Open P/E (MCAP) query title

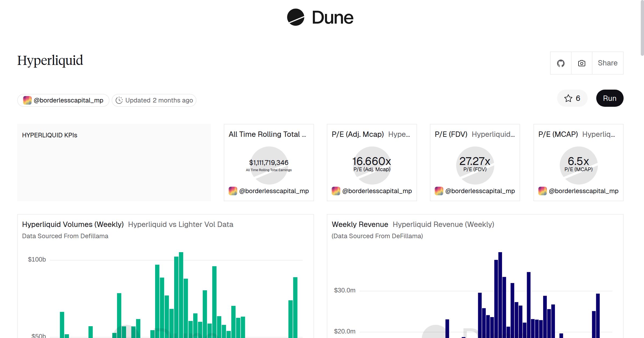(558, 134)
